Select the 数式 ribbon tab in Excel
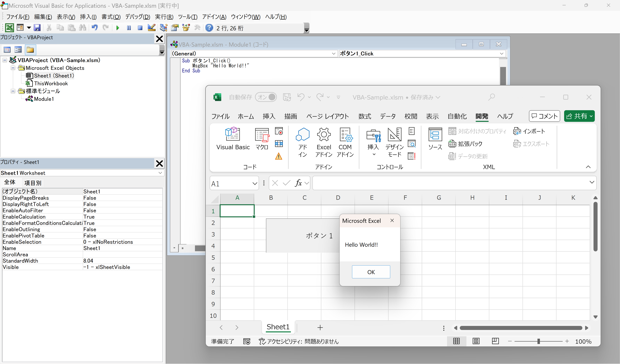 tap(365, 116)
